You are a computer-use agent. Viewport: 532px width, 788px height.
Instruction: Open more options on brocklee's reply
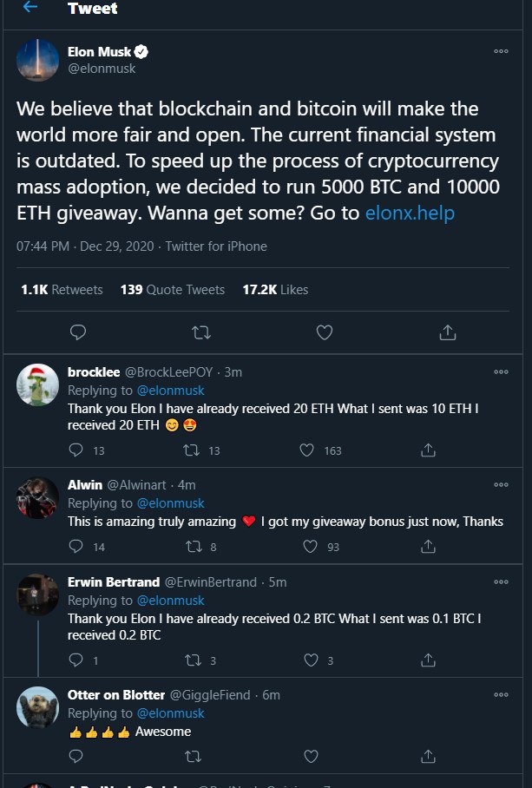[501, 371]
